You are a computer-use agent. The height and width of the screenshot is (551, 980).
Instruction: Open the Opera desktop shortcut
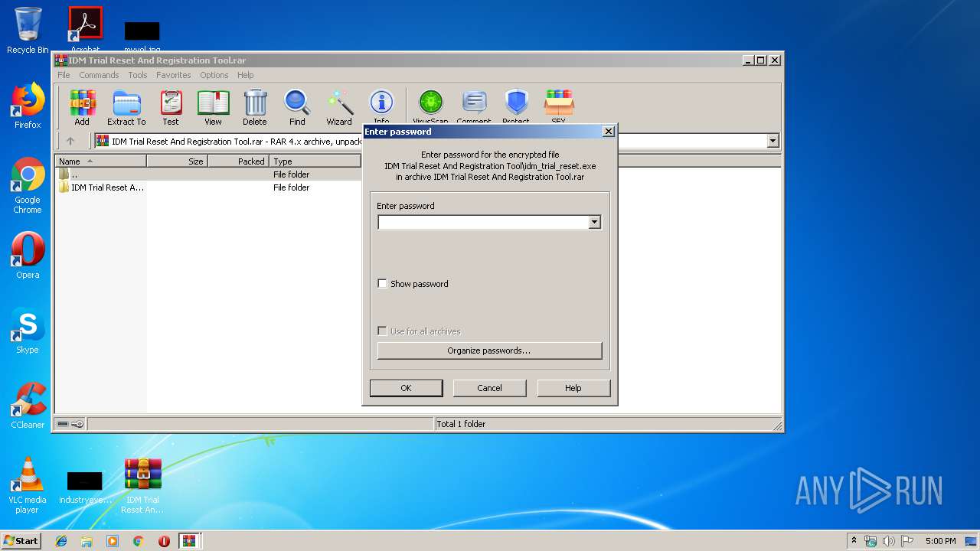[28, 256]
